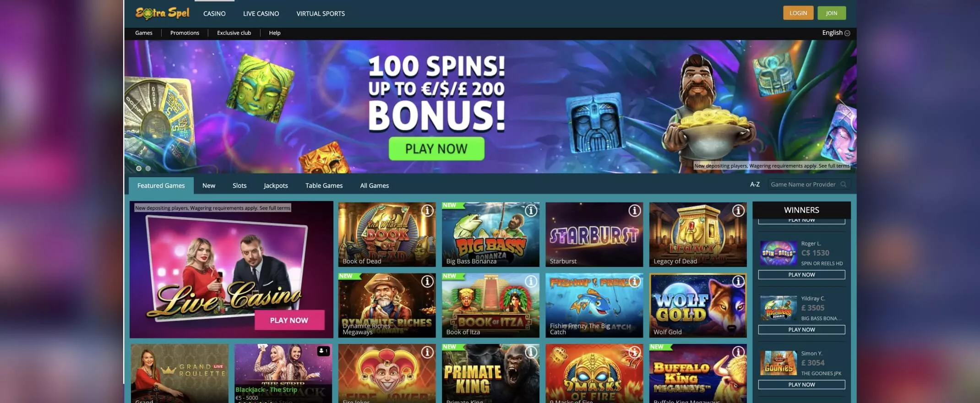The image size is (980, 403).
Task: Open the Table Games tab
Action: pos(324,185)
